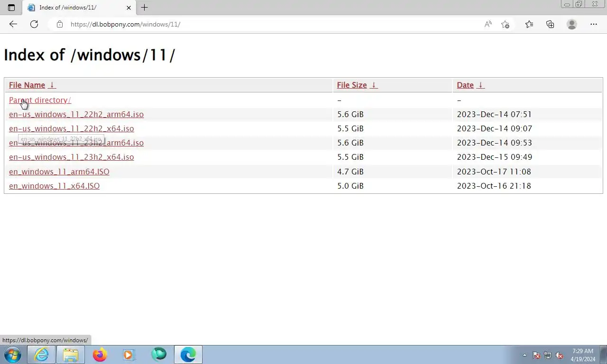
Task: Reload the current page
Action: [34, 24]
